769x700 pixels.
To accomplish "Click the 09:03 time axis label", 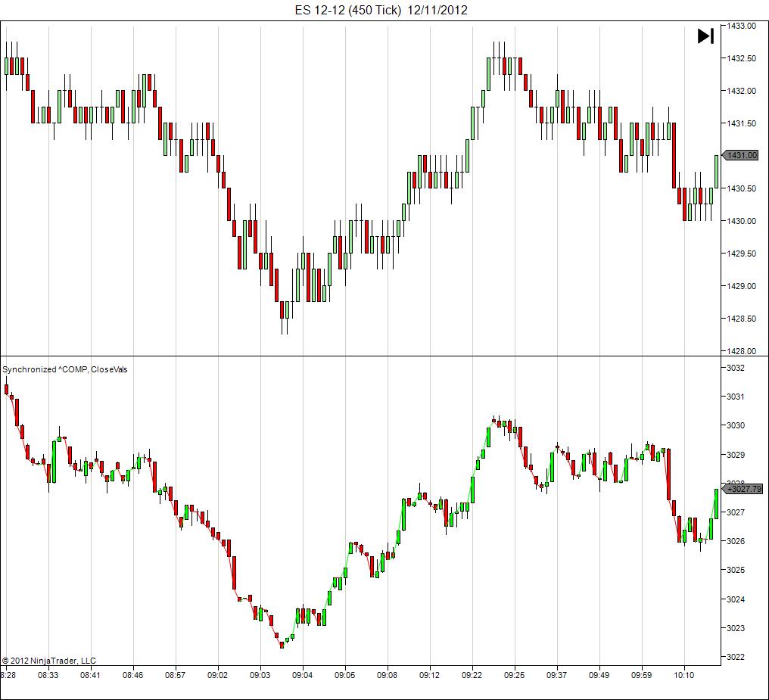I will pyautogui.click(x=260, y=675).
